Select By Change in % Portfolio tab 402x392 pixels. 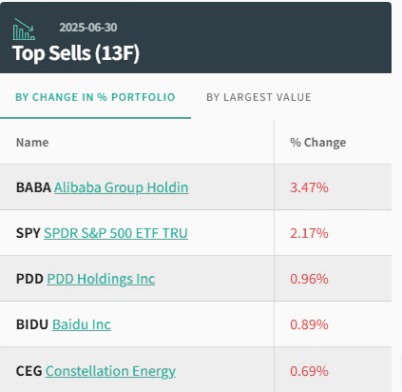tap(95, 97)
